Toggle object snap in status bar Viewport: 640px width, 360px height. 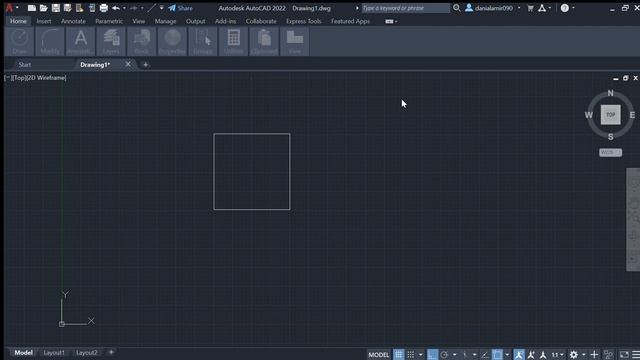[x=497, y=355]
